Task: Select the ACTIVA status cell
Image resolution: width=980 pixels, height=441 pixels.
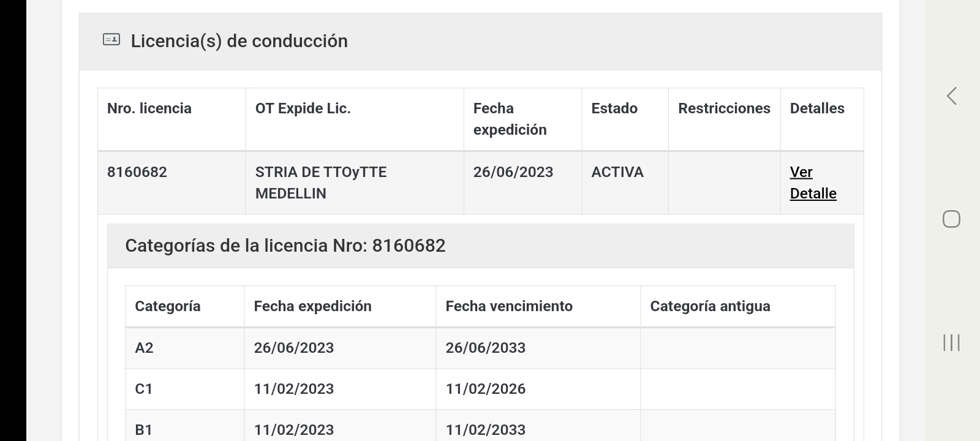Action: 617,172
